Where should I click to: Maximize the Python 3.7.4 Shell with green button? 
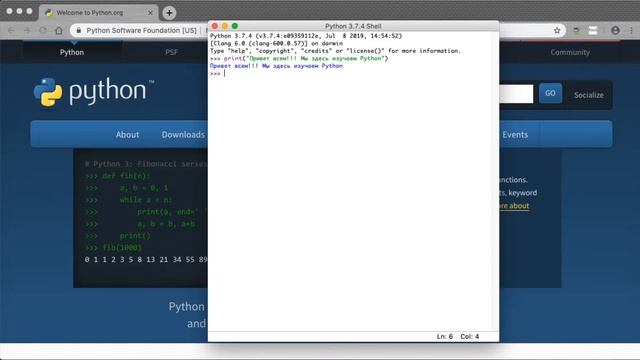pyautogui.click(x=235, y=26)
